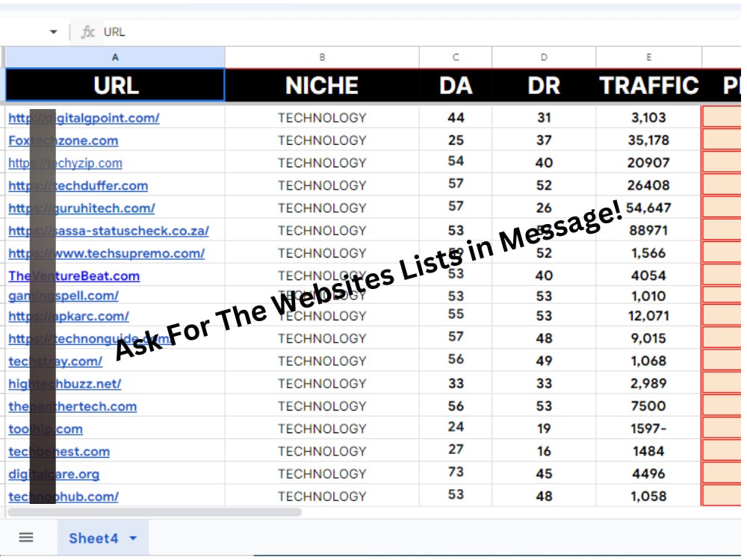
Task: Open the TheVentureBeat.com link
Action: [74, 276]
